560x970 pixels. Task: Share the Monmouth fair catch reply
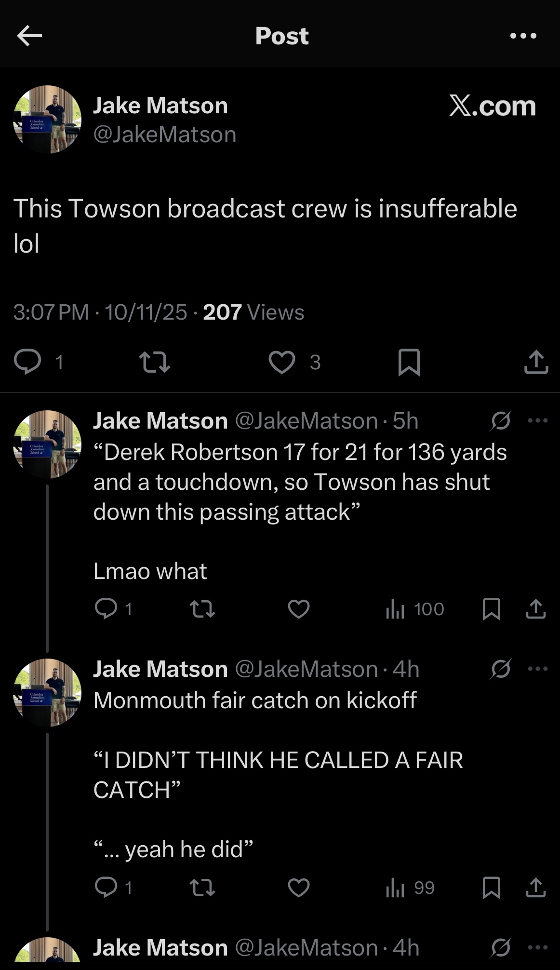[536, 888]
